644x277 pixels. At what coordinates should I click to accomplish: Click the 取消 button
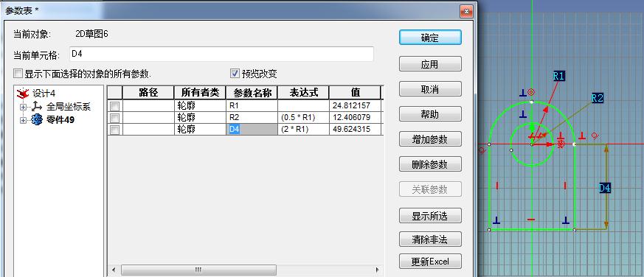click(430, 89)
